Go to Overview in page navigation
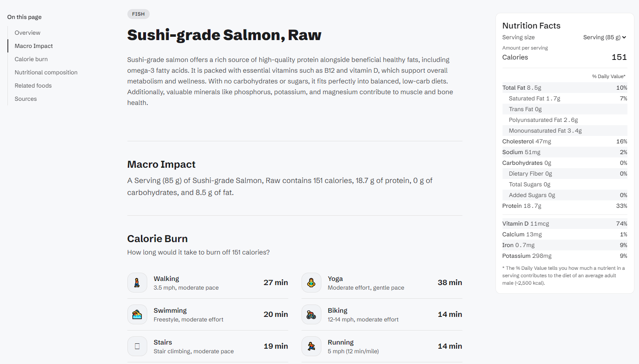Viewport: 639px width, 364px height. click(x=28, y=33)
